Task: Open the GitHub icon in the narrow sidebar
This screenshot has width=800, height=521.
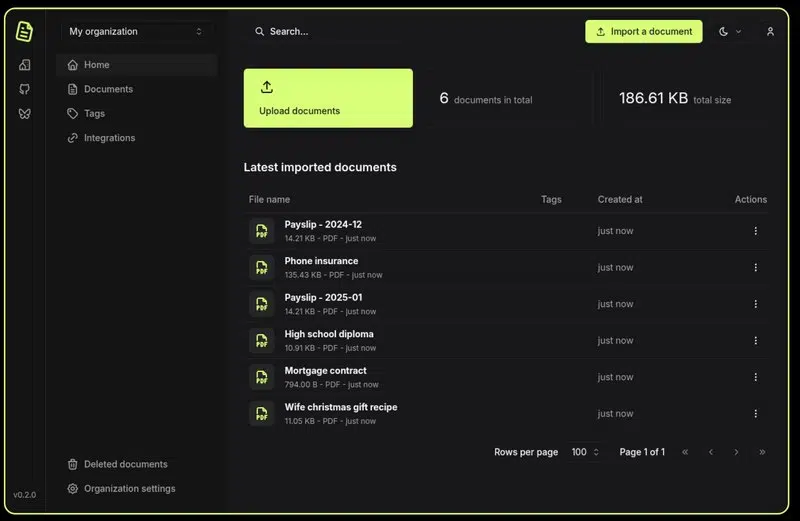Action: pyautogui.click(x=24, y=89)
